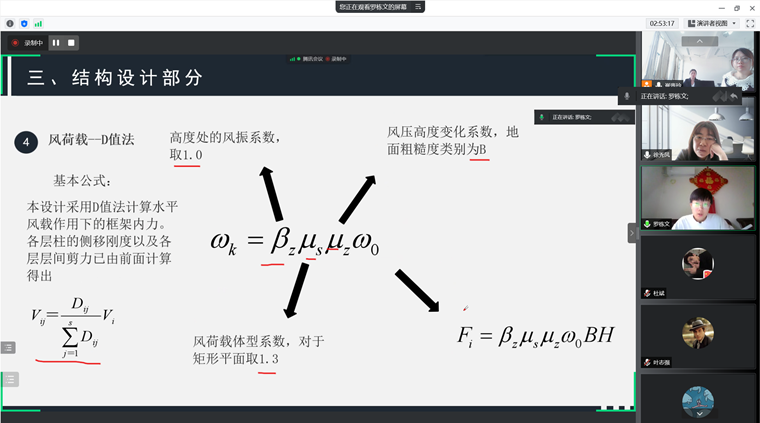Select 罗栋文's video tile
Image resolution: width=760 pixels, height=423 pixels.
697,197
